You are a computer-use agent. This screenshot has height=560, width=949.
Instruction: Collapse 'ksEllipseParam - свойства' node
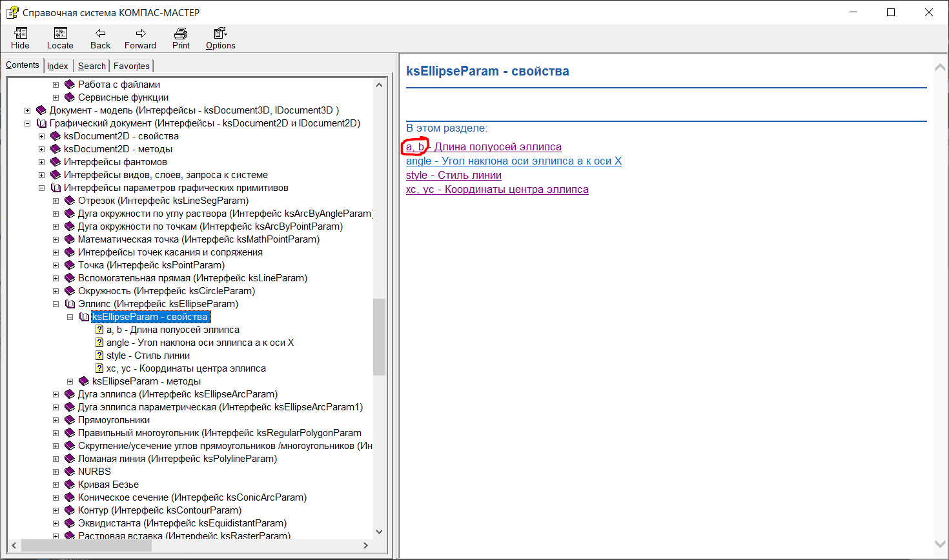click(70, 317)
